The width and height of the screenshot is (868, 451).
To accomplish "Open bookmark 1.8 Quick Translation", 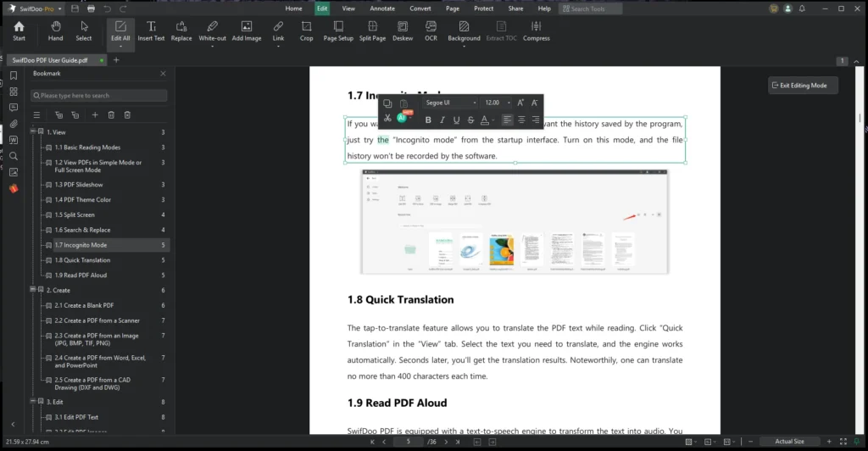I will tap(82, 259).
